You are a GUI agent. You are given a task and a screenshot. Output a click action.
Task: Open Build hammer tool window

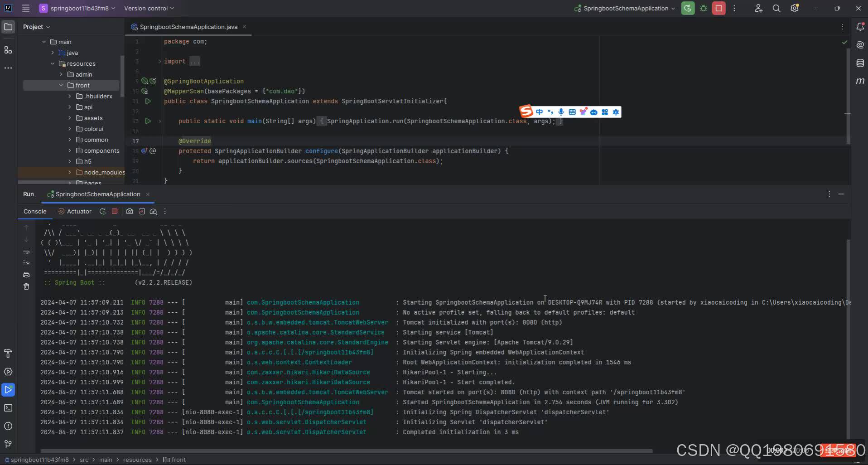8,354
